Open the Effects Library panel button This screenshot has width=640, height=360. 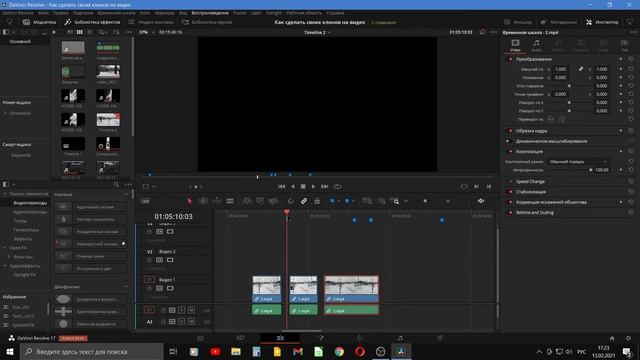(x=92, y=22)
